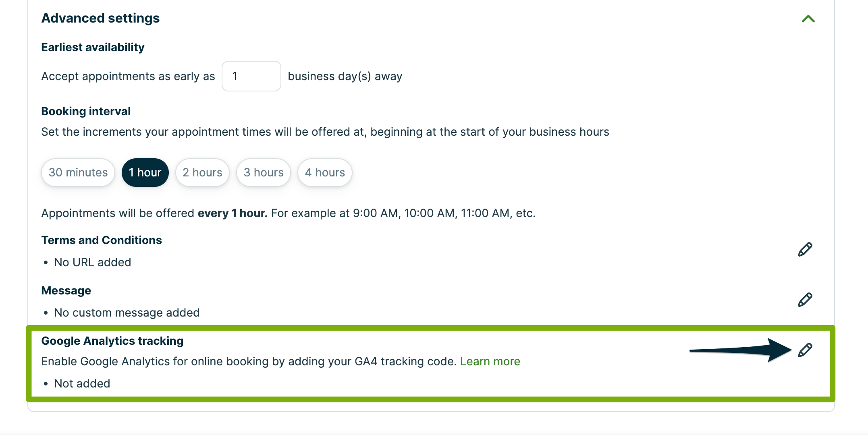Click the 'No URL added' text
The width and height of the screenshot is (868, 435).
coord(93,262)
